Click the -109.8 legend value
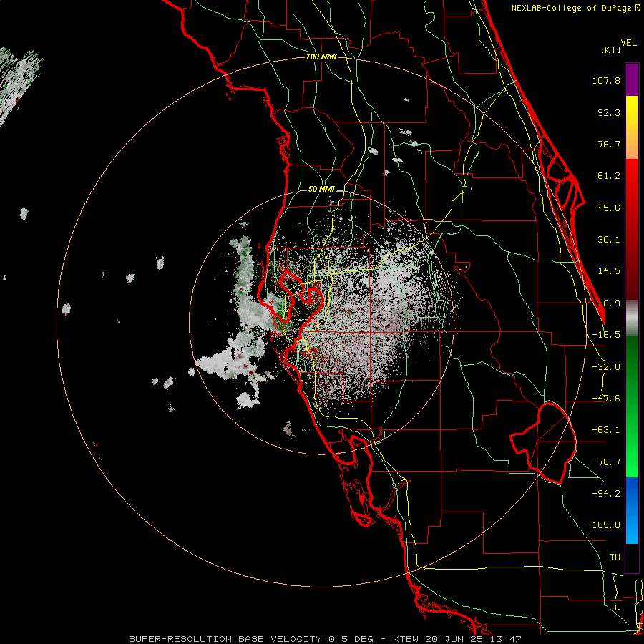Image resolution: width=644 pixels, height=644 pixels. pyautogui.click(x=603, y=525)
